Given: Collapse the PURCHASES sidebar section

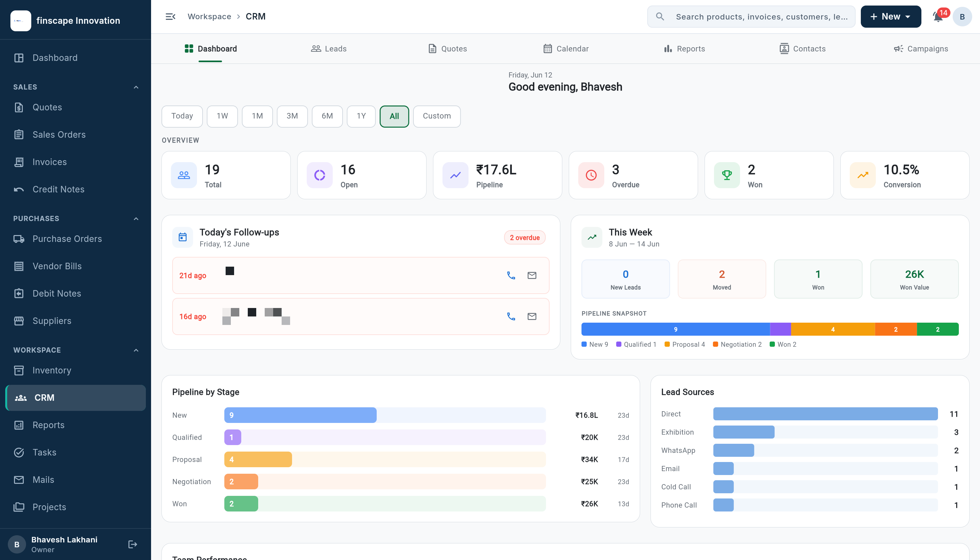Looking at the screenshot, I should point(136,219).
